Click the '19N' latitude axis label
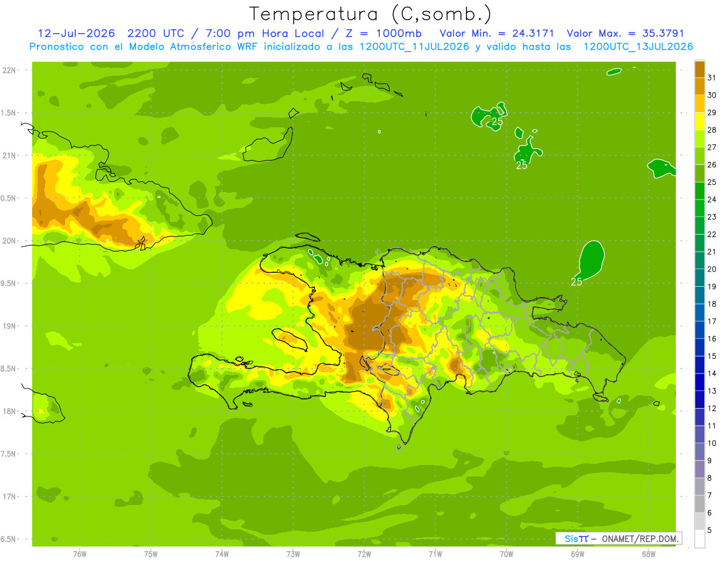Screen dimensions: 728x562 click(10, 326)
